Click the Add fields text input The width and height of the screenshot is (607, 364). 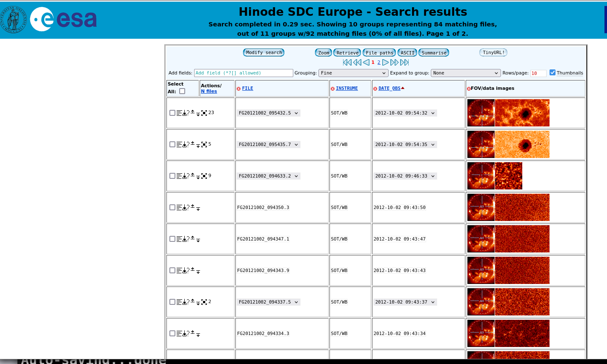pyautogui.click(x=243, y=73)
